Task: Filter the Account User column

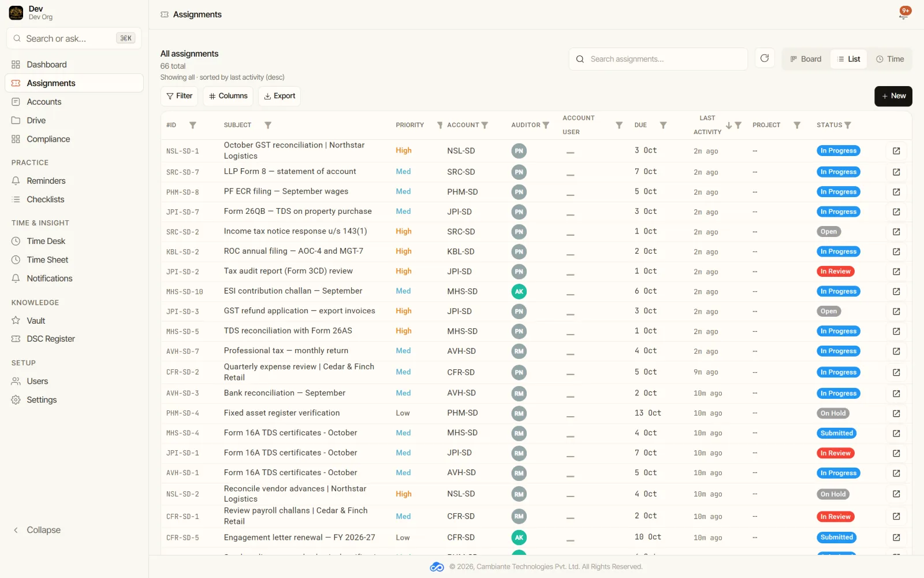Action: coord(619,125)
